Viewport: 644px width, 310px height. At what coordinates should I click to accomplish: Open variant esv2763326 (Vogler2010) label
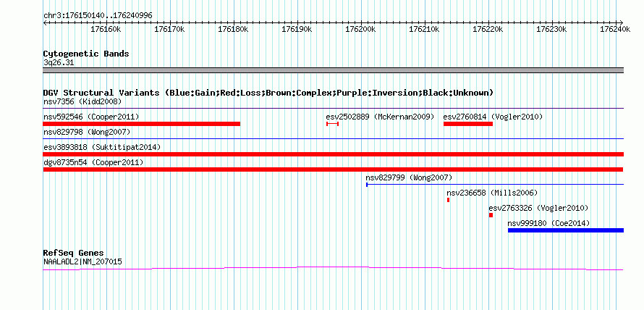538,208
